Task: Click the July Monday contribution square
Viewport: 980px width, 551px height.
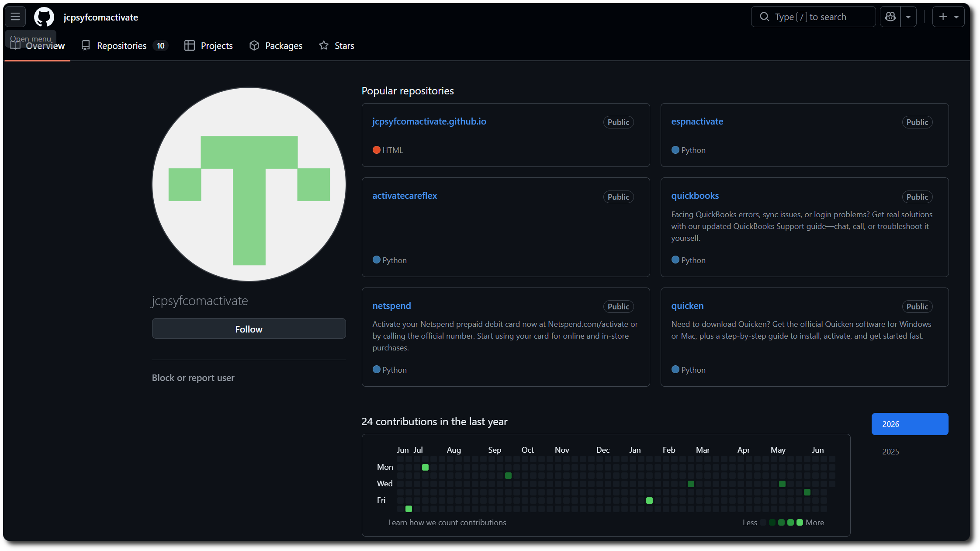Action: 425,467
